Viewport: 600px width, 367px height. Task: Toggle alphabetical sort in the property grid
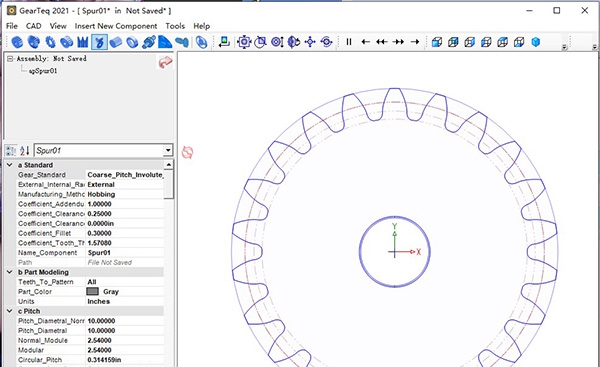(25, 150)
